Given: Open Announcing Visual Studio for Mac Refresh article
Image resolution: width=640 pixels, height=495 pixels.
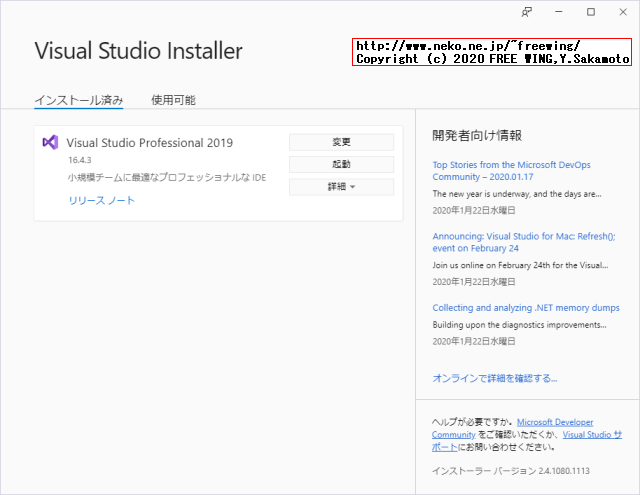Looking at the screenshot, I should click(x=524, y=242).
